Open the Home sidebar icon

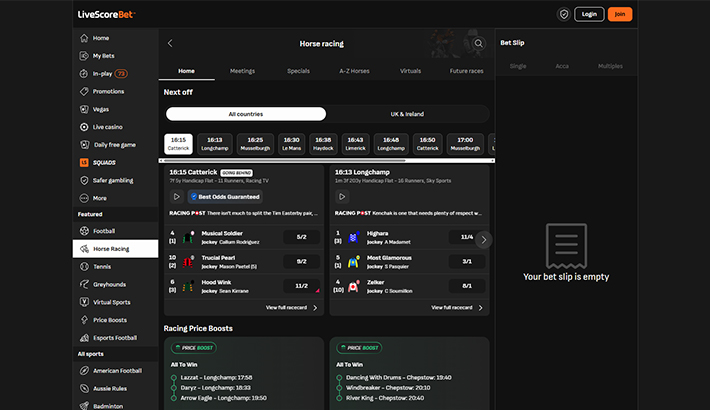click(x=84, y=38)
